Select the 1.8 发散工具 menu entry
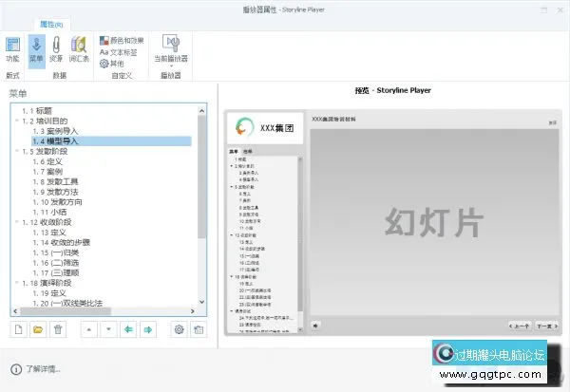This screenshot has width=570, height=392. pos(55,181)
